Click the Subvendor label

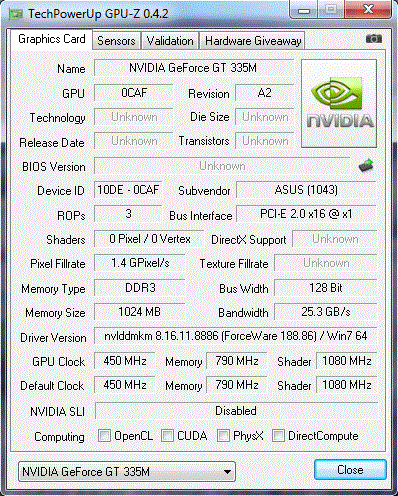click(x=204, y=191)
